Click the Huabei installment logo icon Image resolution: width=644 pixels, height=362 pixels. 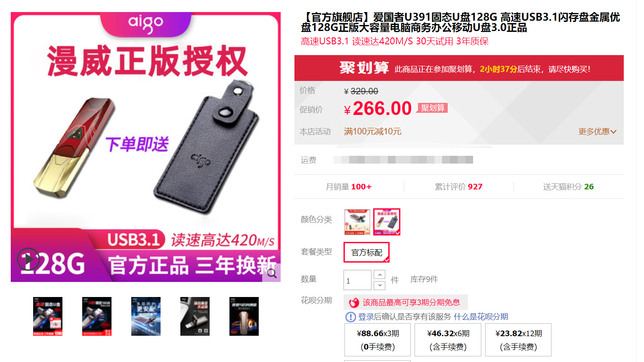(x=354, y=303)
